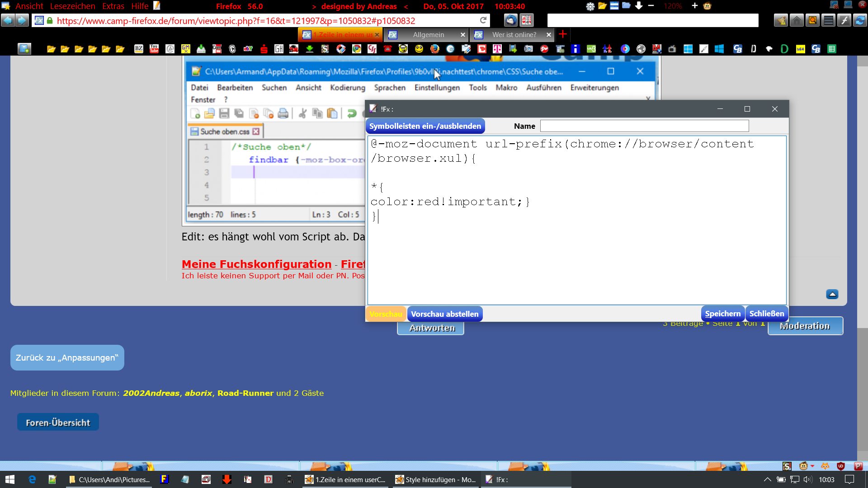Image resolution: width=868 pixels, height=488 pixels.
Task: Switch to the Wer ist online? tab
Action: [514, 35]
